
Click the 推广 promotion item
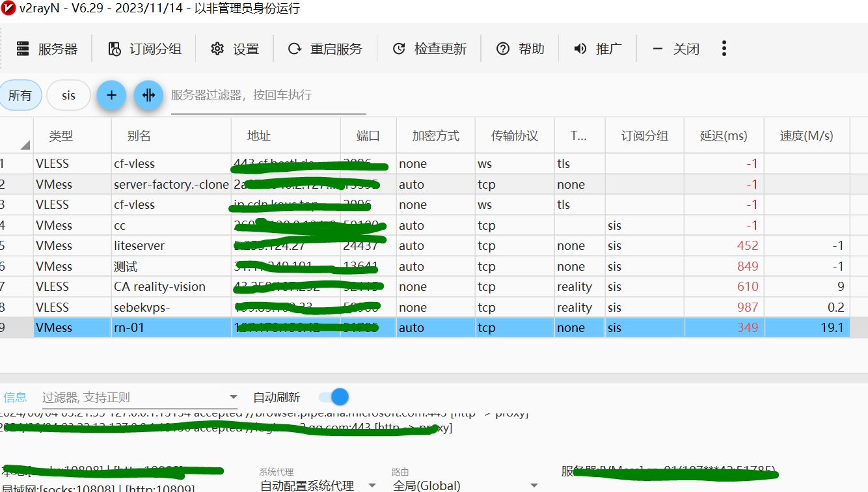(597, 49)
